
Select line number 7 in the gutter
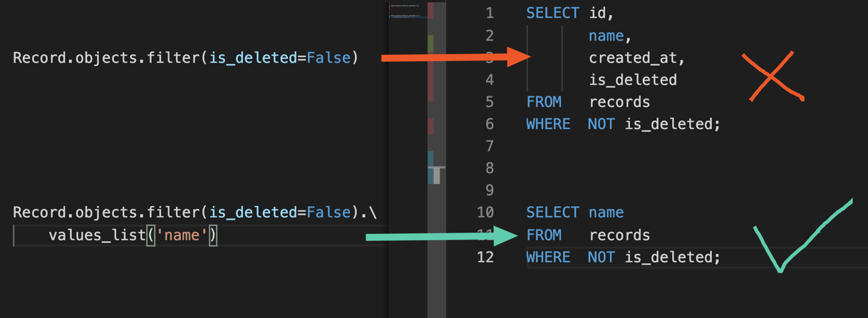(x=489, y=146)
